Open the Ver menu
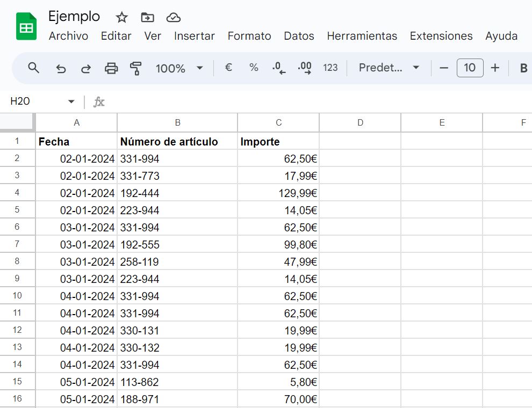 152,36
